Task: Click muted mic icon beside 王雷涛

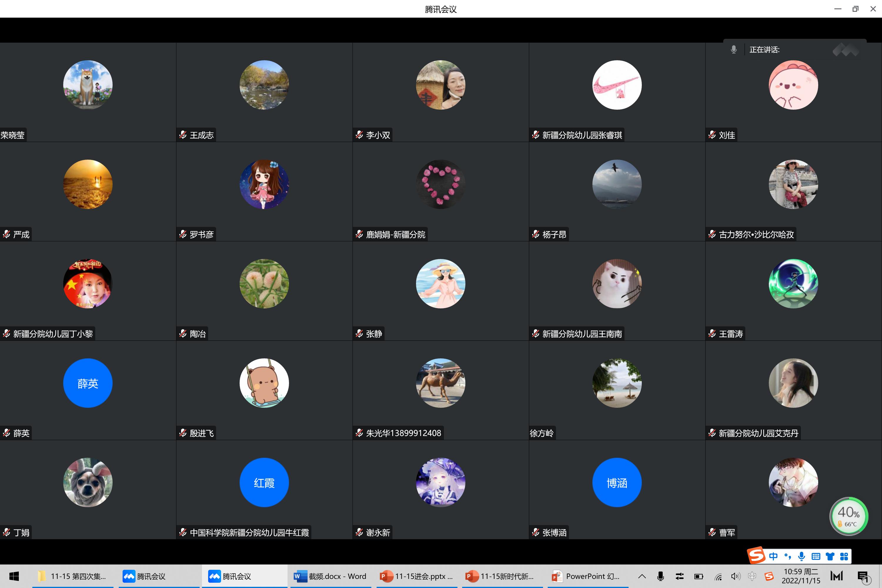Action: pyautogui.click(x=712, y=333)
